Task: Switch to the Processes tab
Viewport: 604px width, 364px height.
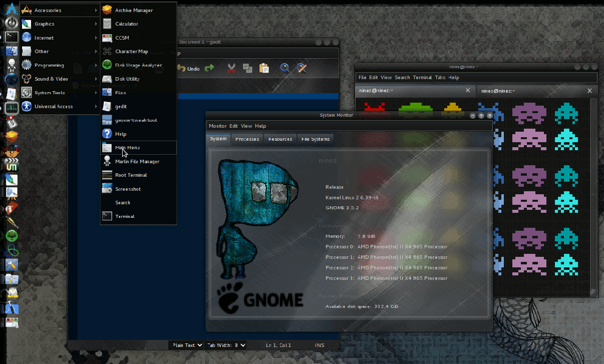Action: 247,139
